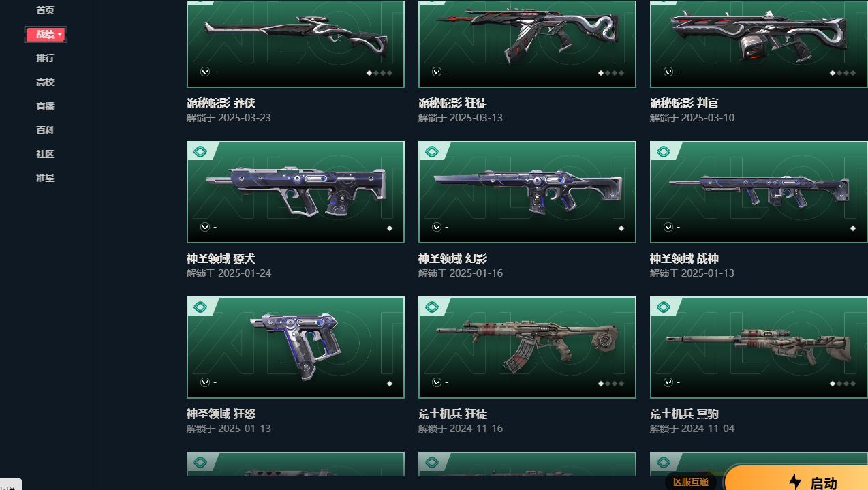Click the Valorant points icon on 神圣领域 战神 card
Viewport: 868px width, 490px height.
pyautogui.click(x=668, y=227)
